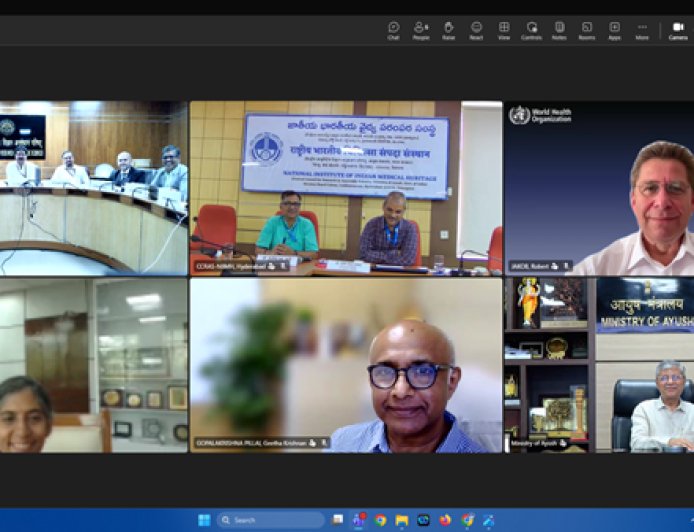Open the React emoji options
The image size is (694, 532).
point(476,31)
